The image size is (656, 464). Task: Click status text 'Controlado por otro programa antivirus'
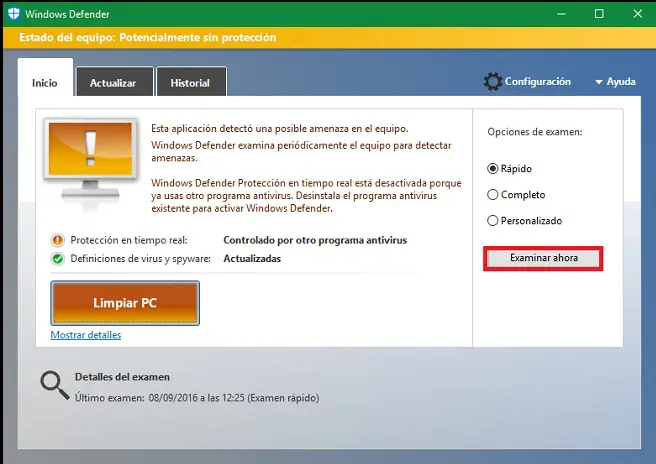pos(315,240)
